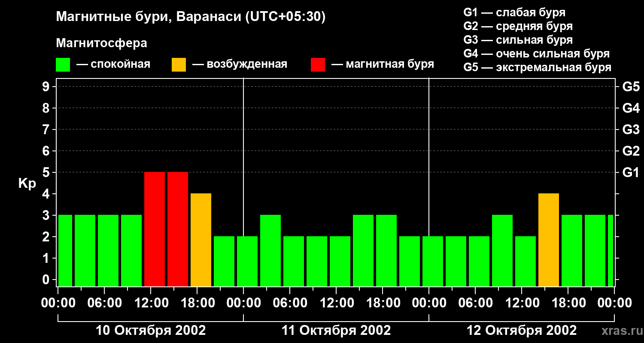Viewport: 644px width, 343px height.
Task: Click the red bar starting at 15:00, 10 October
Action: pyautogui.click(x=178, y=229)
